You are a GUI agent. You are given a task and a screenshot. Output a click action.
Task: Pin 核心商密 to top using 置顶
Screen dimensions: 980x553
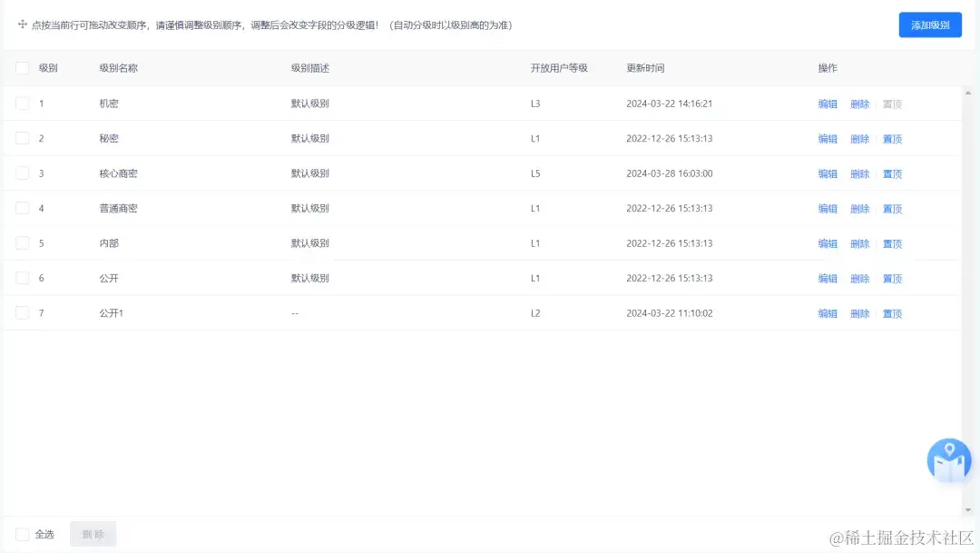(x=891, y=173)
